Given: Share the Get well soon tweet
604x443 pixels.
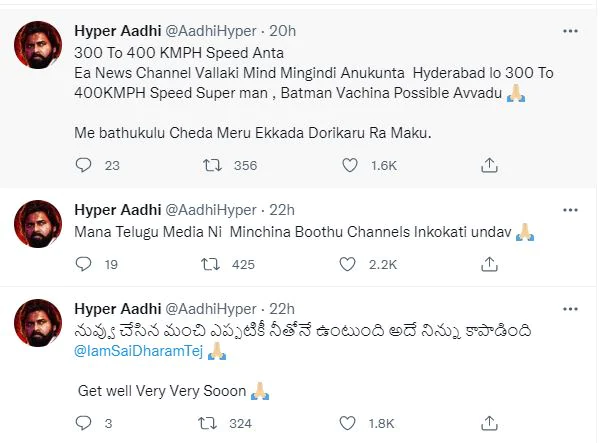Looking at the screenshot, I should [490, 423].
